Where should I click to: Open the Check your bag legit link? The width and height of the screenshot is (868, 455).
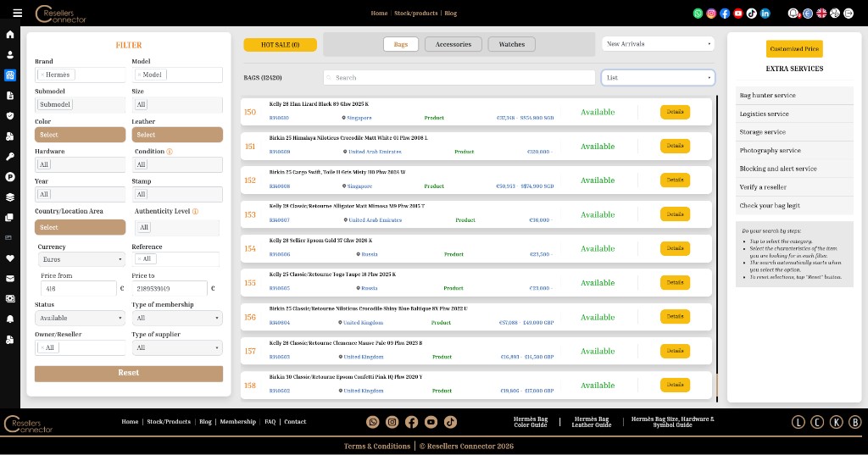tap(770, 205)
